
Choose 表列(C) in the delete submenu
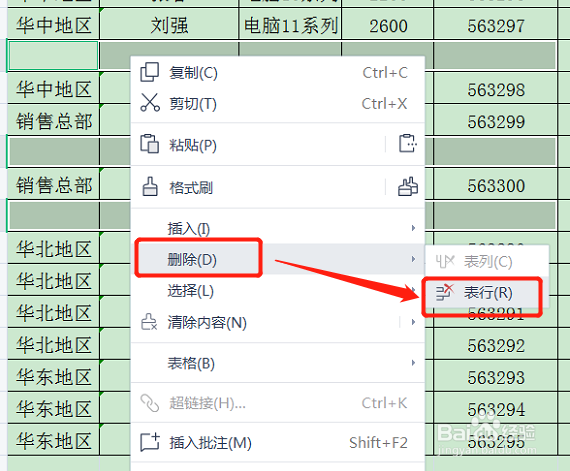coord(487,261)
